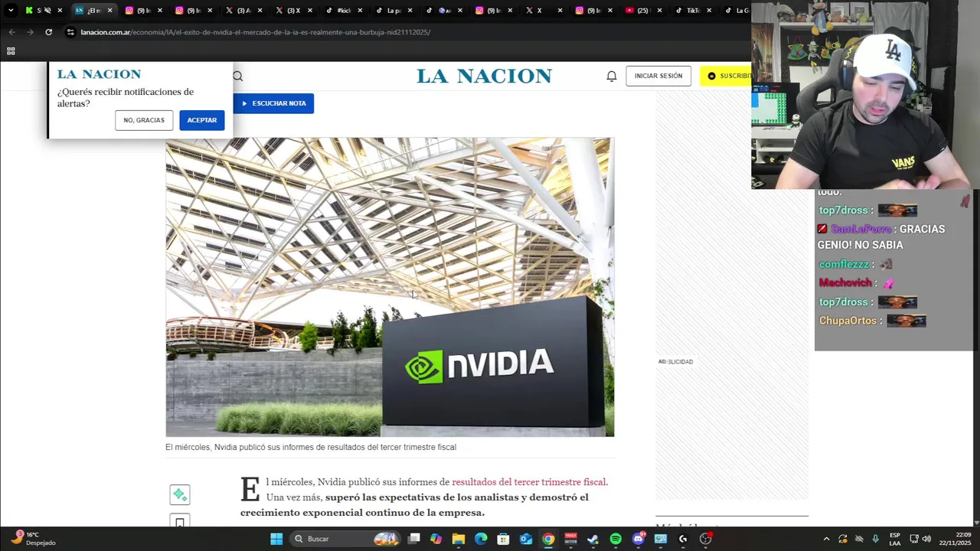This screenshot has width=980, height=551.
Task: Open the tab search dropdown arrow
Action: coord(11,11)
